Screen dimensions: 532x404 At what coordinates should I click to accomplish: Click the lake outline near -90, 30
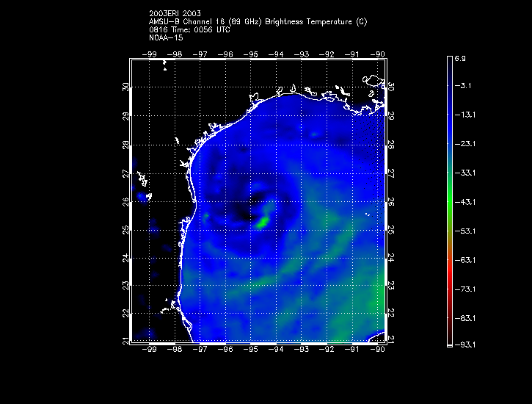pyautogui.click(x=373, y=80)
